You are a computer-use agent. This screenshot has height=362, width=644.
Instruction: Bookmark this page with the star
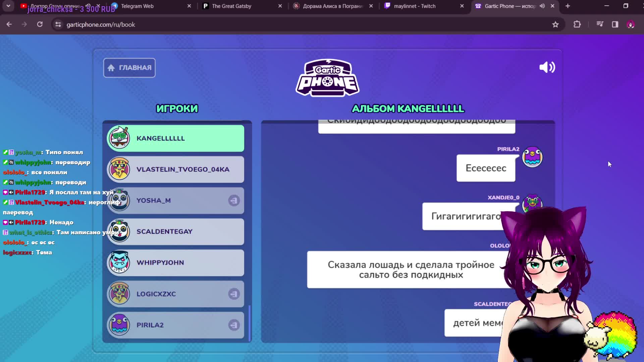pyautogui.click(x=555, y=24)
